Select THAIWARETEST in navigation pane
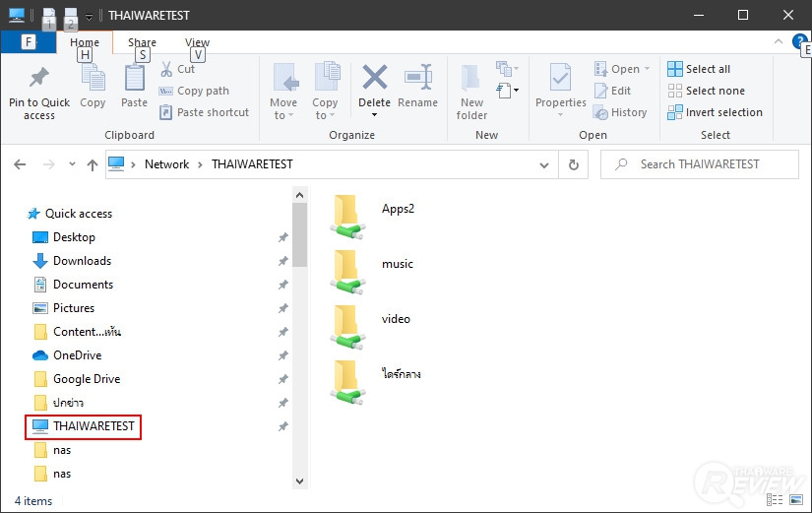This screenshot has height=513, width=812. (x=83, y=426)
